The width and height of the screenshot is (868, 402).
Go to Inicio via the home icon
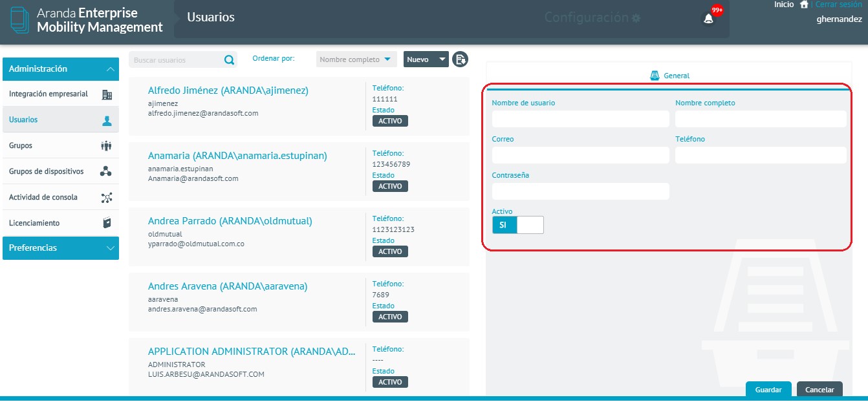click(804, 5)
